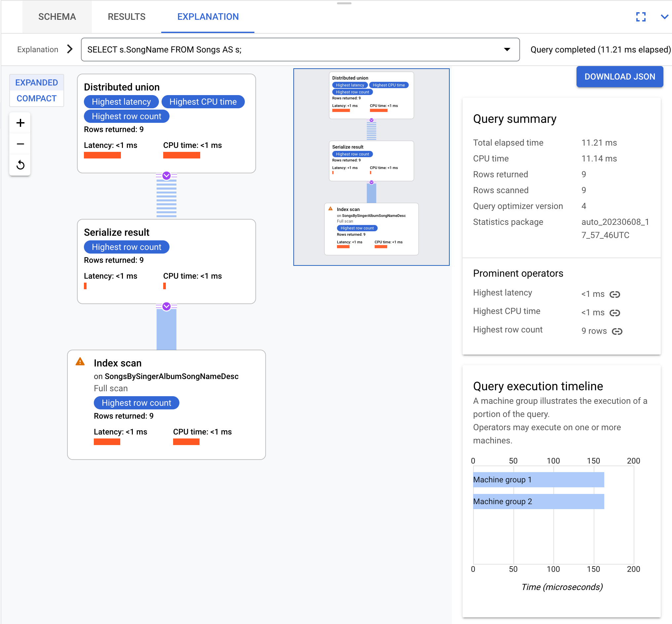Expand the top-right options chevron
The width and height of the screenshot is (672, 624).
click(x=664, y=17)
